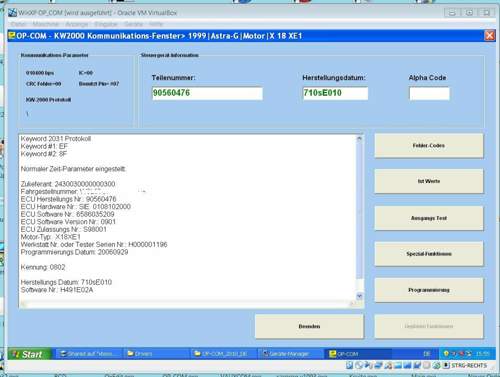Click the VirtualBox window title icon
This screenshot has width=500, height=377.
click(x=12, y=13)
